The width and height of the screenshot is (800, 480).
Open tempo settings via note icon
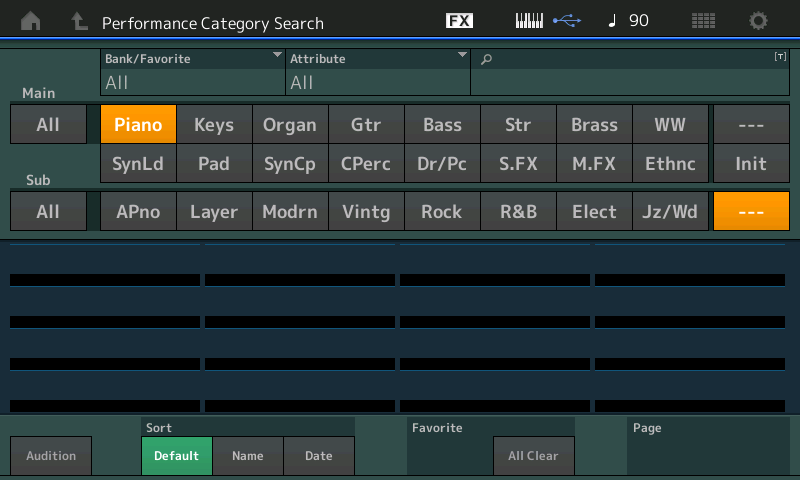612,21
